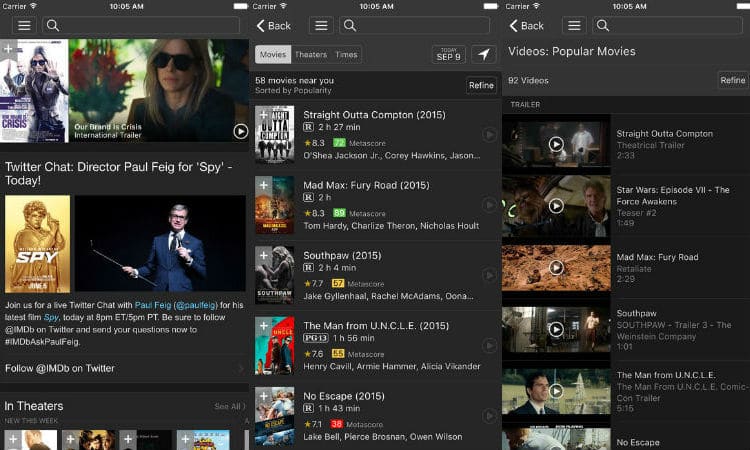Screen dimensions: 750x450
Task: Add first In Theaters poster to watchlist
Action: pyautogui.click(x=13, y=439)
